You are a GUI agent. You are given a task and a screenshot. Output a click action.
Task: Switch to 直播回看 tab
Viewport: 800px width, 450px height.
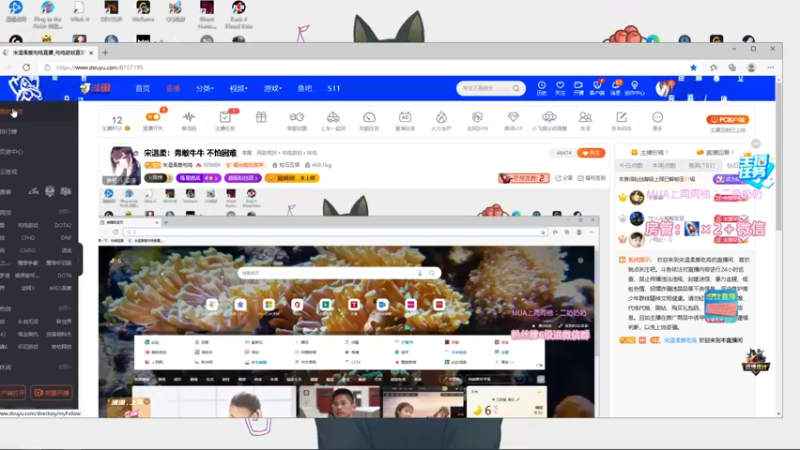coord(715,152)
